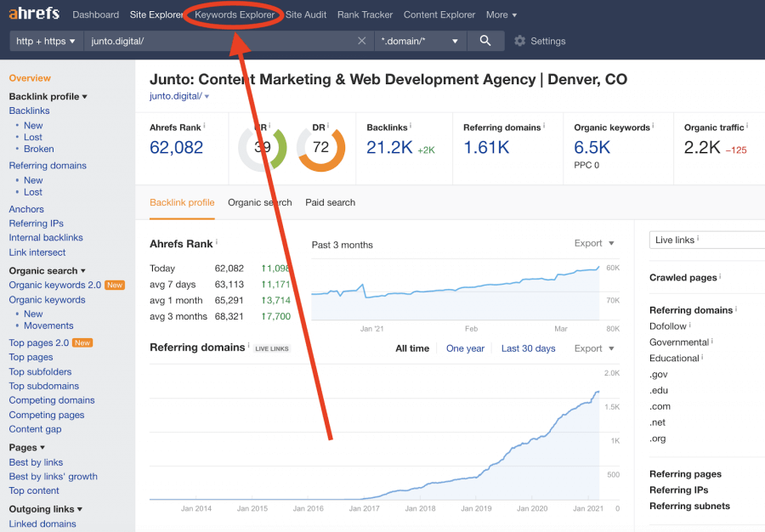The image size is (765, 532).
Task: Collapse the Backlink profile sidebar section
Action: tap(47, 96)
